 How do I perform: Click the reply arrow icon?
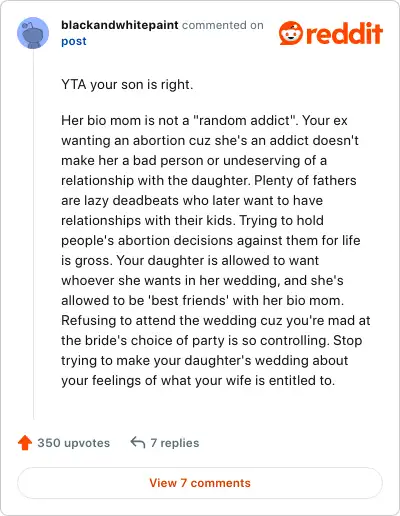tap(138, 442)
